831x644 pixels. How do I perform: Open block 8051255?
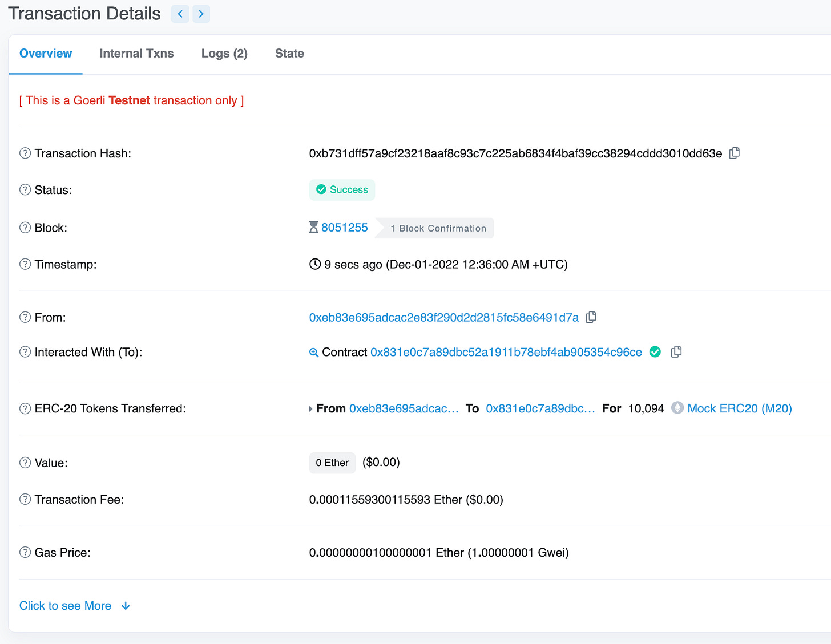tap(345, 227)
